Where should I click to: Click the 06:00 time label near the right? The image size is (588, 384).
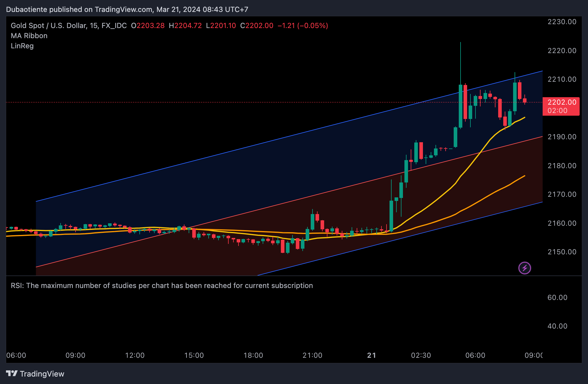pos(475,355)
